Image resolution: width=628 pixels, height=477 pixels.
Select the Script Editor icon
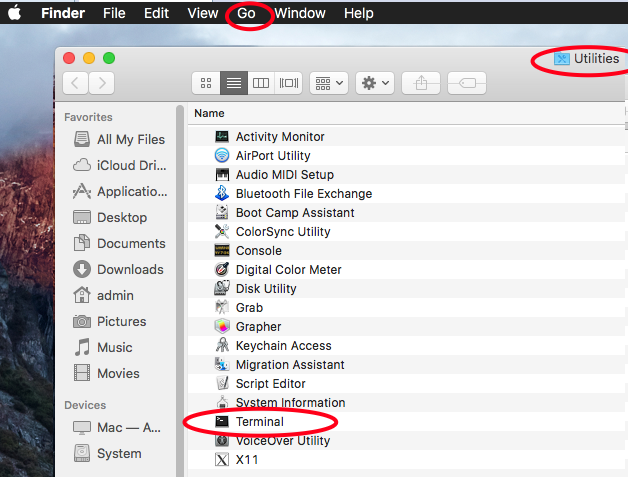click(x=222, y=383)
